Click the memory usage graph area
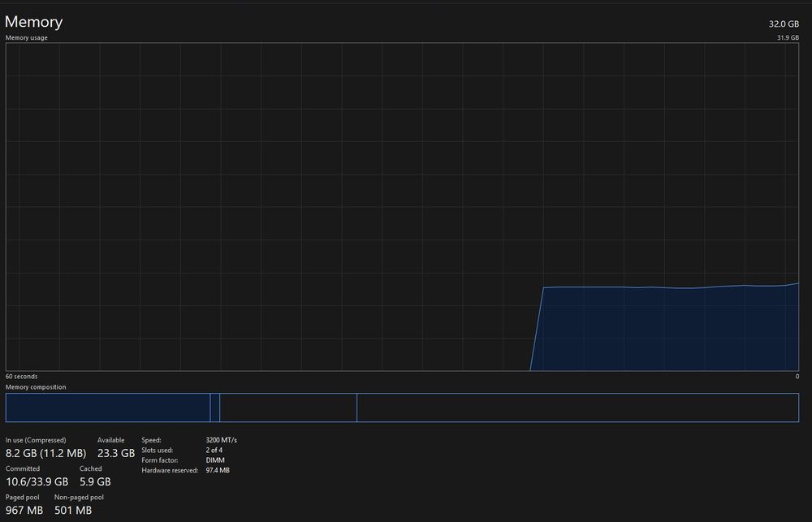This screenshot has height=522, width=812. tap(402, 207)
